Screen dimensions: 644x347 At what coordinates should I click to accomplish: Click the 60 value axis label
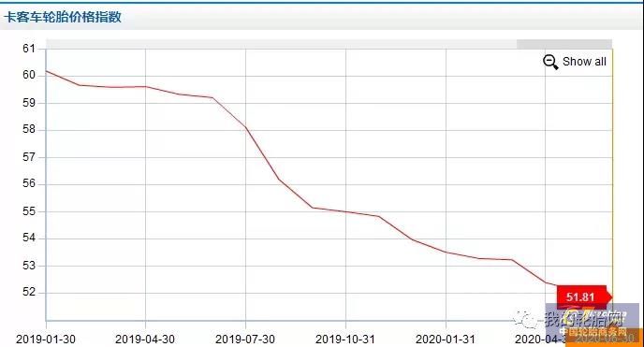[29, 75]
